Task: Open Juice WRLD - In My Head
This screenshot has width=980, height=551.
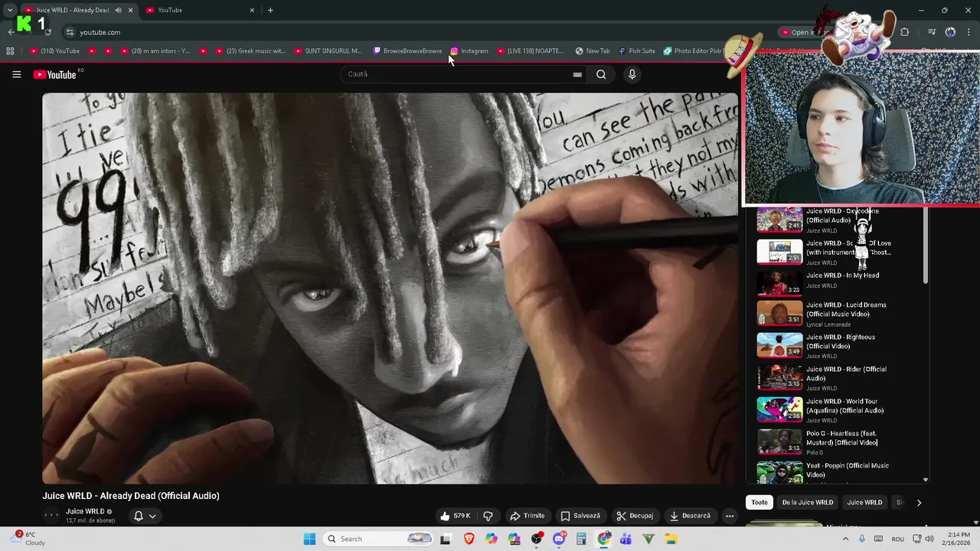Action: pyautogui.click(x=837, y=282)
